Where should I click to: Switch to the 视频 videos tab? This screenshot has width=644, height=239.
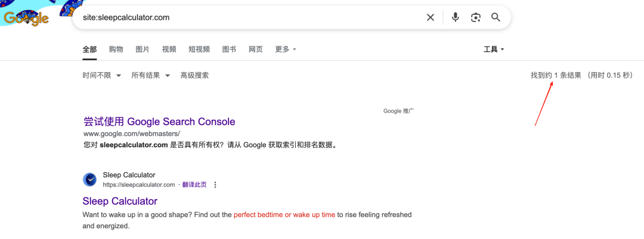pos(169,49)
